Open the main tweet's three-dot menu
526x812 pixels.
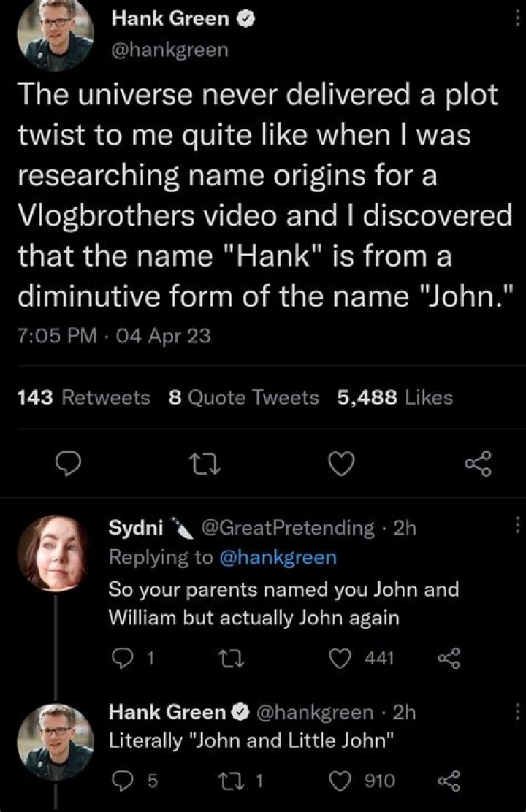point(517,20)
